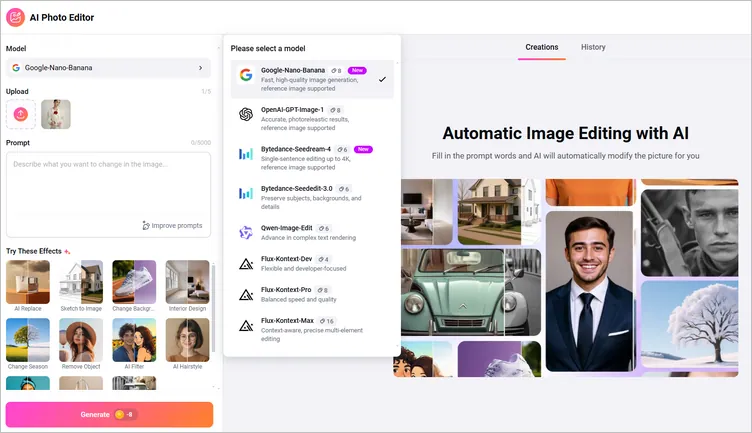Choose the Bytedance-Seedream-4 model icon

point(245,154)
